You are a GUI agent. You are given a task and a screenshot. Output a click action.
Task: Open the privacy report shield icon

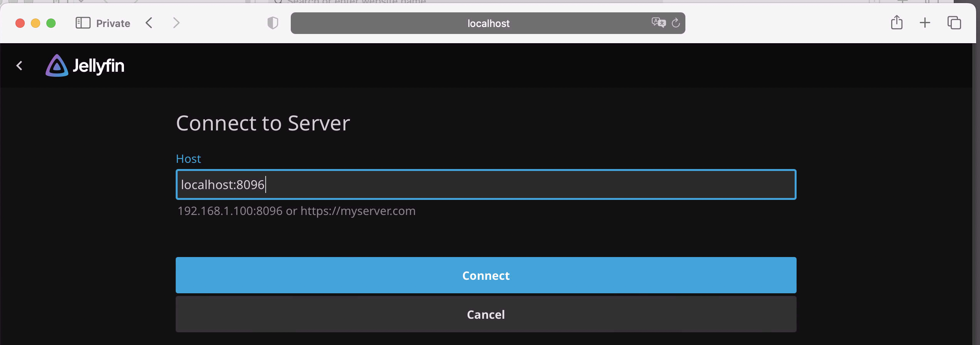click(273, 23)
